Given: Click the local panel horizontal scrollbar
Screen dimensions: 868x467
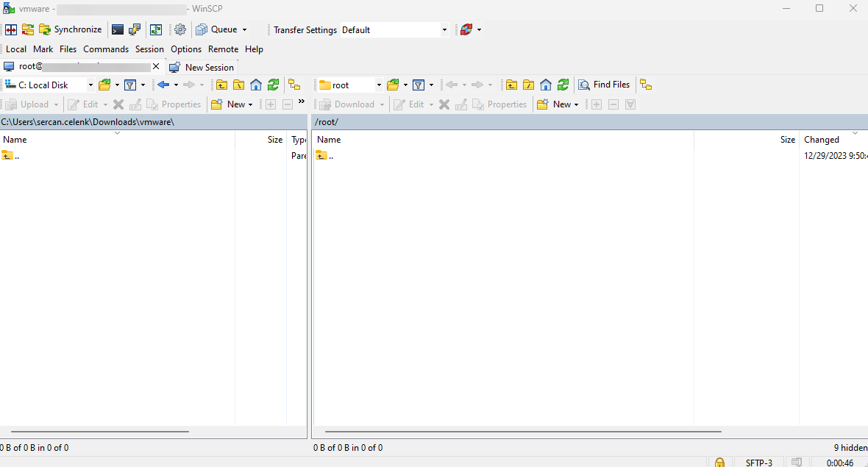Looking at the screenshot, I should [99, 432].
